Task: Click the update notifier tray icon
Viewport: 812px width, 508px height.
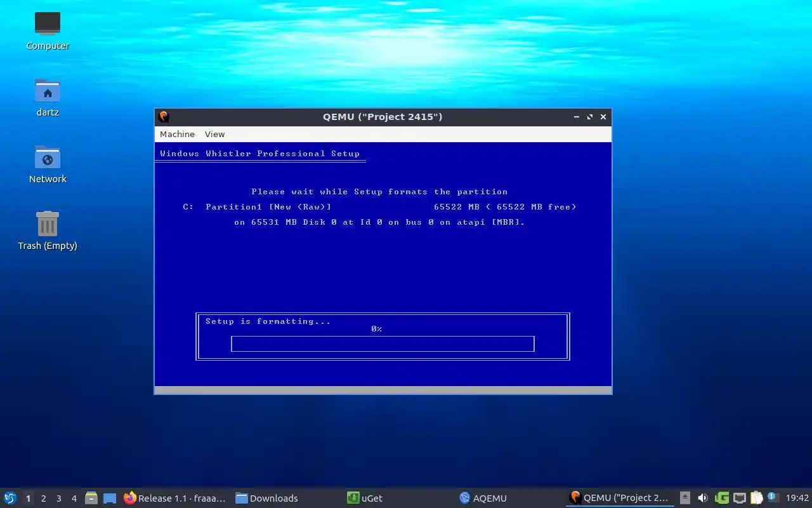Action: click(773, 498)
